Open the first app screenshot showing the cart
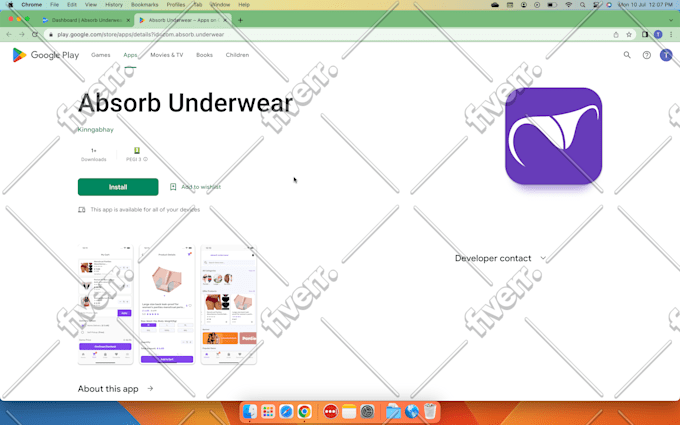Screen dimensions: 680x425 click(x=105, y=304)
